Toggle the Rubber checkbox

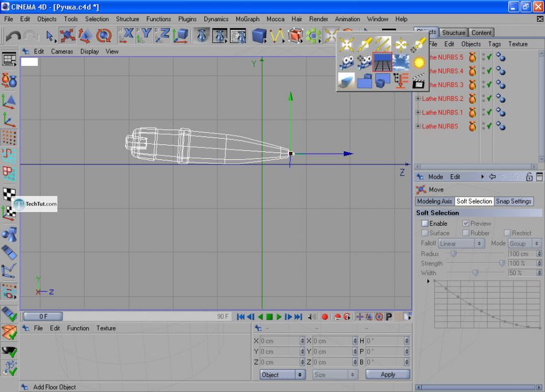[466, 233]
